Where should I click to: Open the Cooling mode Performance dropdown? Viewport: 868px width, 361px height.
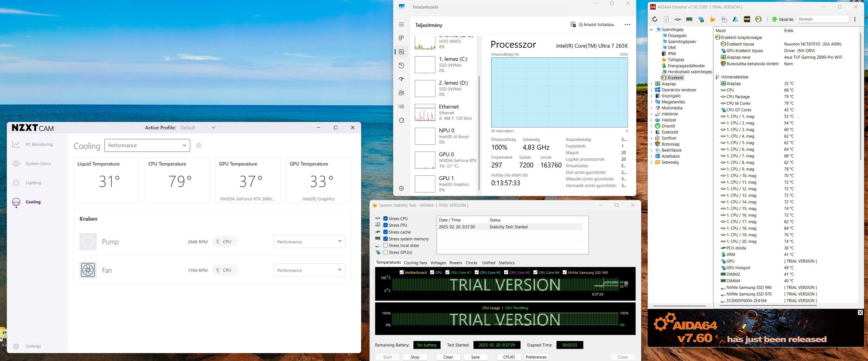(x=147, y=145)
